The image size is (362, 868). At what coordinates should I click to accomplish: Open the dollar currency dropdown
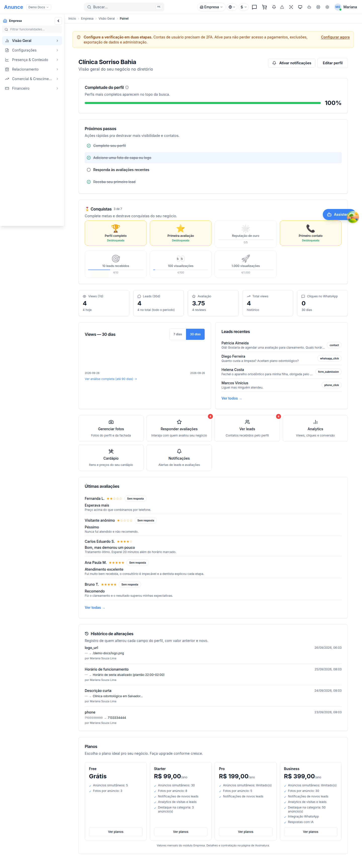pyautogui.click(x=244, y=7)
